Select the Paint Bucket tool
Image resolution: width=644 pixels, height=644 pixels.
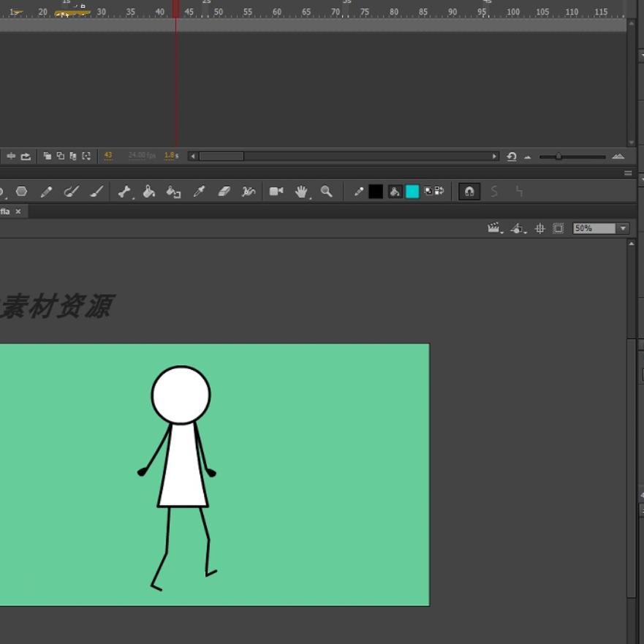(x=148, y=192)
